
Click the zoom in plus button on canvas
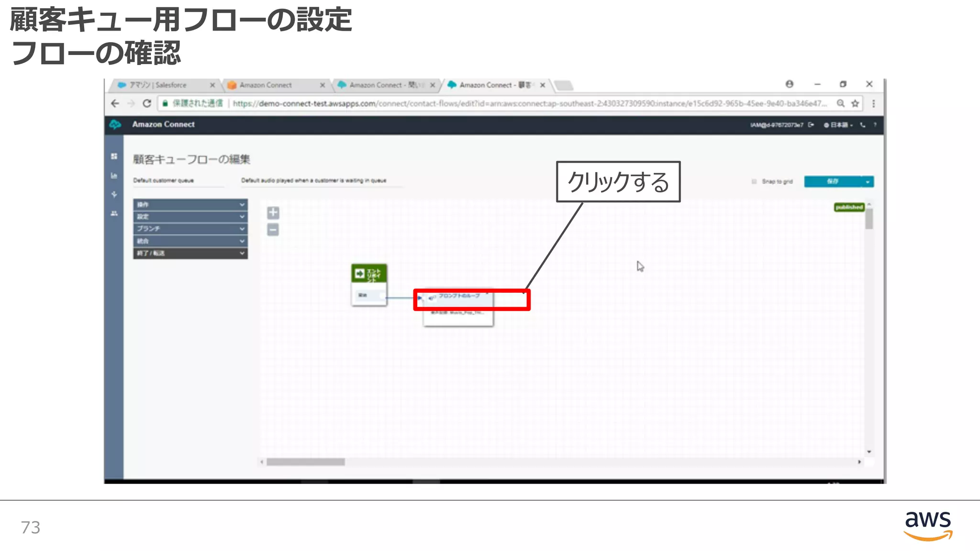pos(273,212)
